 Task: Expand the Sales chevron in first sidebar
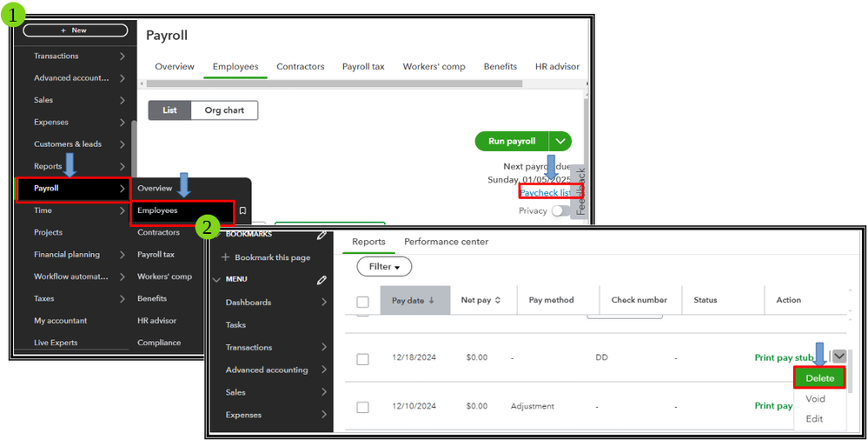click(123, 100)
